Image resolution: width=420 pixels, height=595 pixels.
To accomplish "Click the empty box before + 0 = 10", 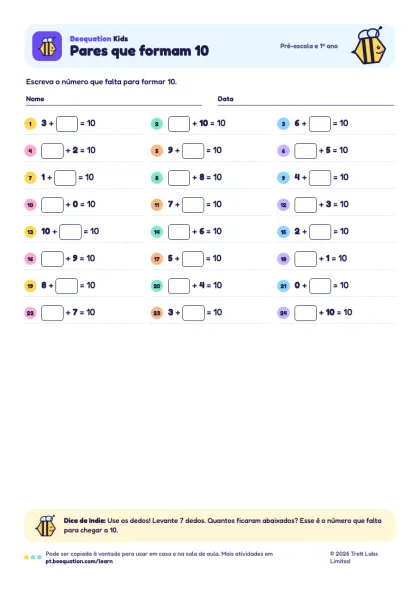I will (x=52, y=205).
